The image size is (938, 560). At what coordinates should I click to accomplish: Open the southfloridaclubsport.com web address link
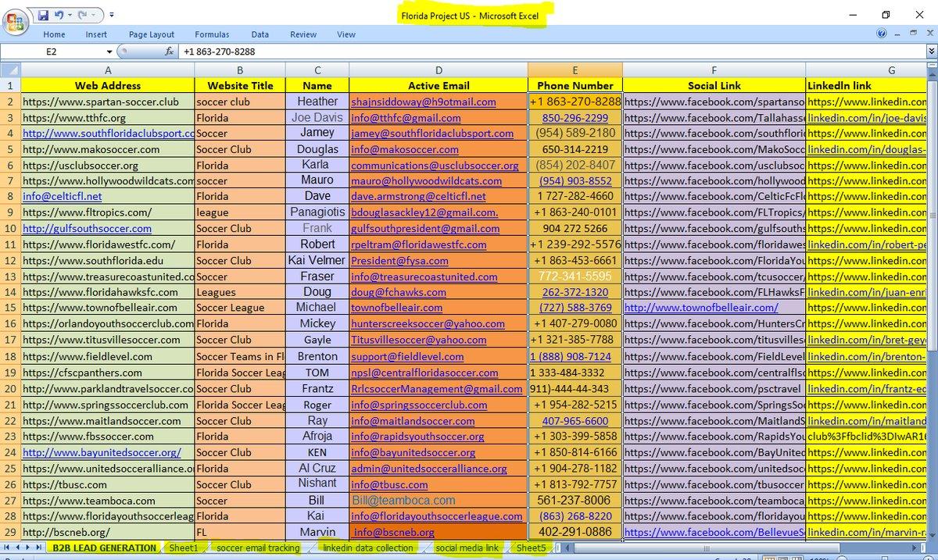(108, 134)
